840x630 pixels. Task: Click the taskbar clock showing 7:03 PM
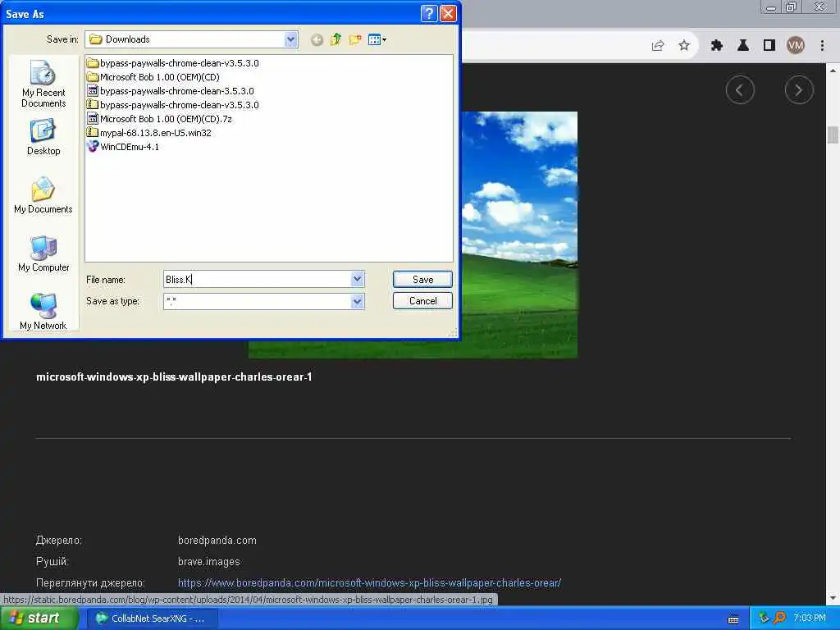[810, 619]
